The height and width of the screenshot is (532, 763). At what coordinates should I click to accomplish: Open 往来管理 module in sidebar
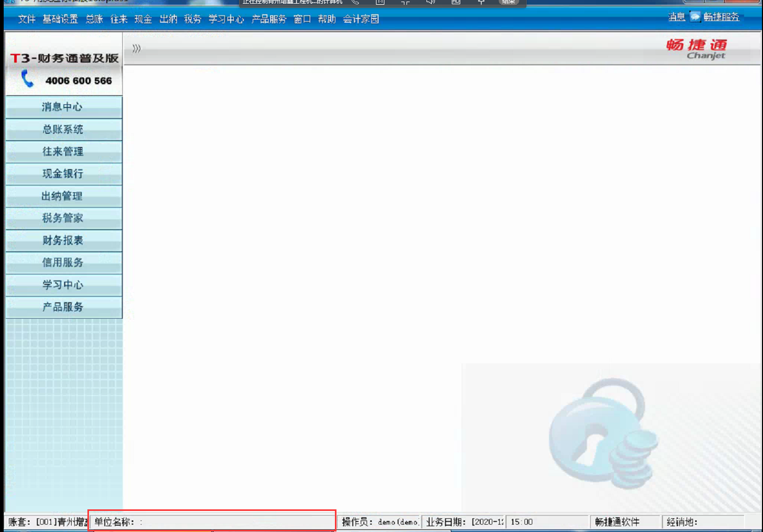(64, 151)
